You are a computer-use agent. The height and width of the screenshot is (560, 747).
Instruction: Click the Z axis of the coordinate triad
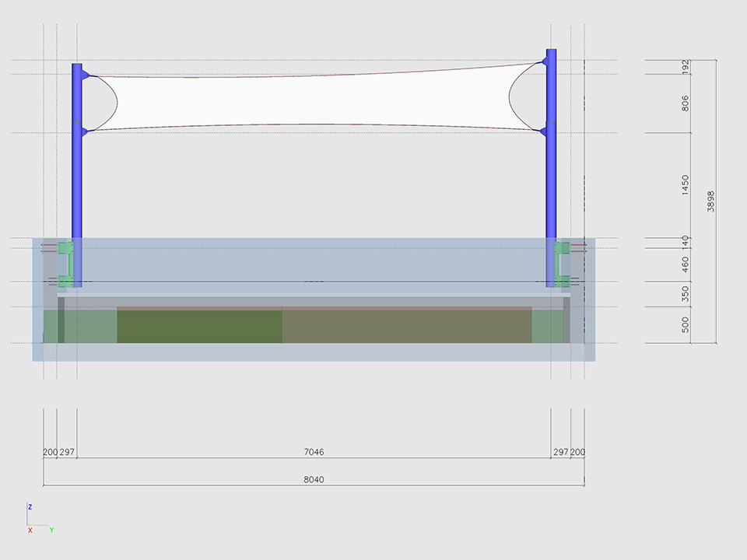[28, 516]
